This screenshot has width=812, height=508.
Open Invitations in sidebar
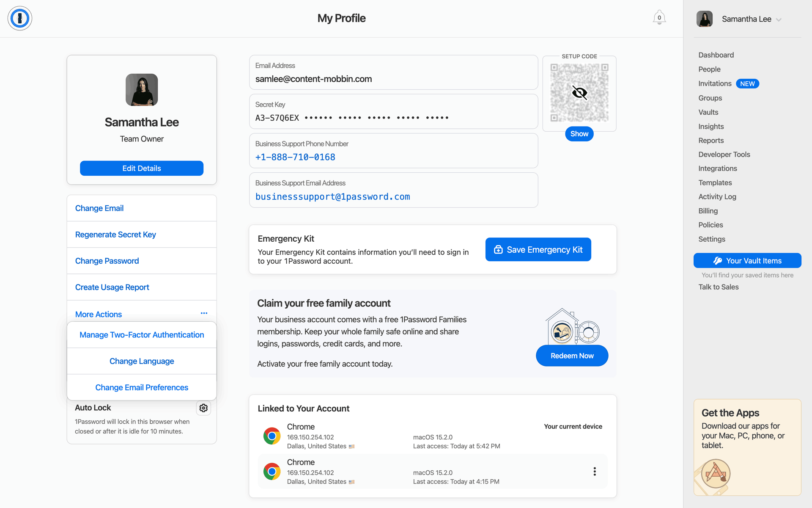[x=715, y=84]
